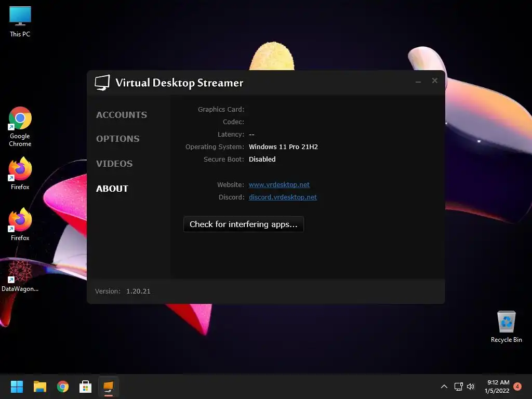The width and height of the screenshot is (532, 399).
Task: Select the lower Firefox desktop shortcut
Action: coord(20,224)
